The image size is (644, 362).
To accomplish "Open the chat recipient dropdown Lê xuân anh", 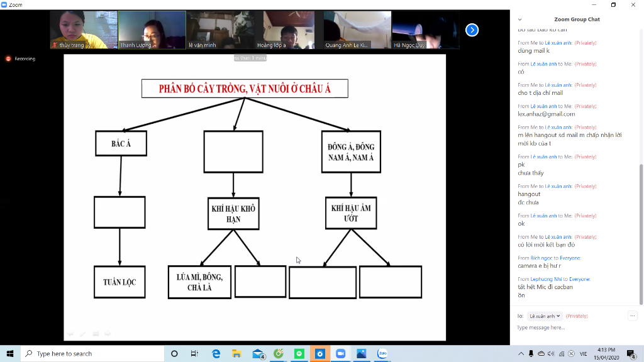I will 545,316.
